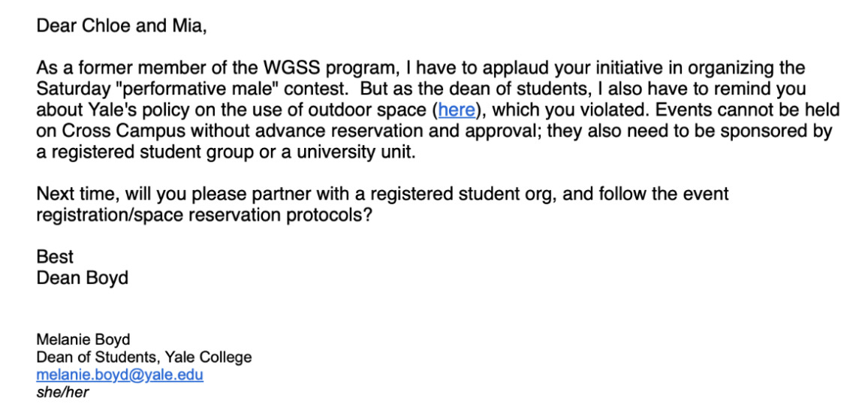The width and height of the screenshot is (868, 416).
Task: Click the "Best" sign-off line
Action: pyautogui.click(x=55, y=257)
